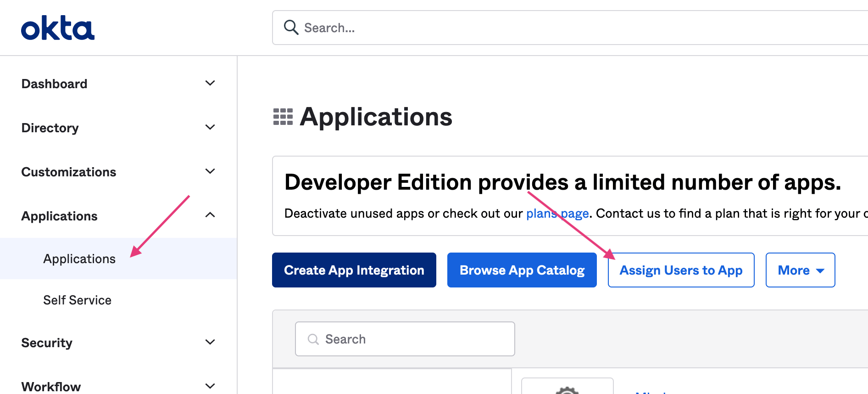Click Create App Integration button

(x=354, y=270)
